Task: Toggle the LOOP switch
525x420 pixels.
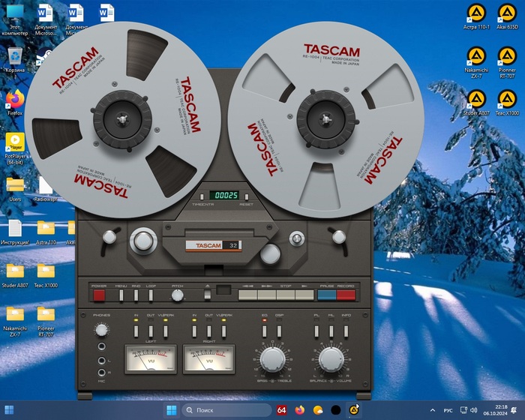Action: pos(151,295)
